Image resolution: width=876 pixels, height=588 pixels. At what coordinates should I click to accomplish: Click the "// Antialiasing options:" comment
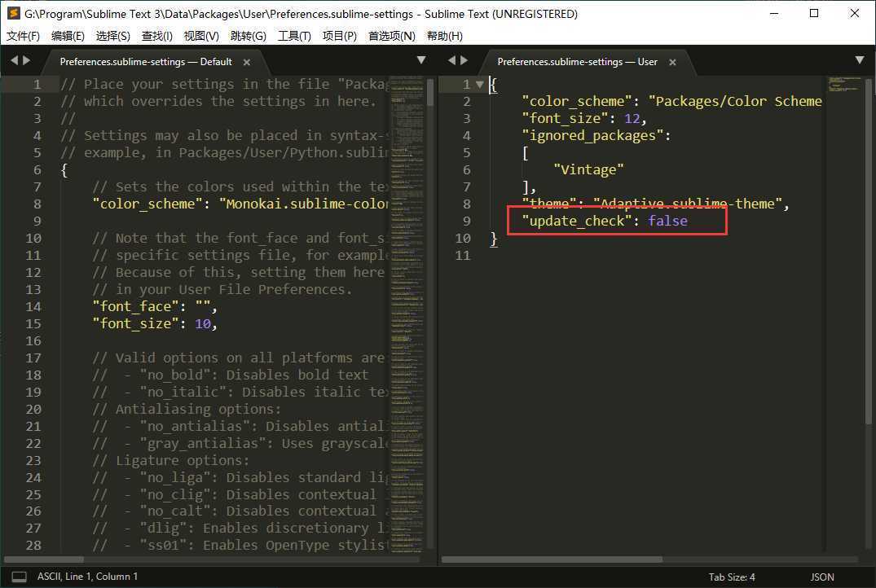187,410
